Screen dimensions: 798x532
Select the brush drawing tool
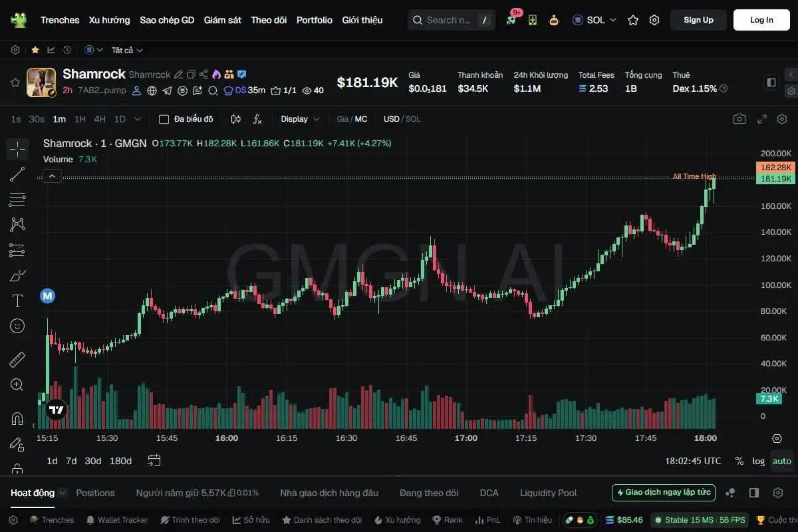(x=17, y=275)
